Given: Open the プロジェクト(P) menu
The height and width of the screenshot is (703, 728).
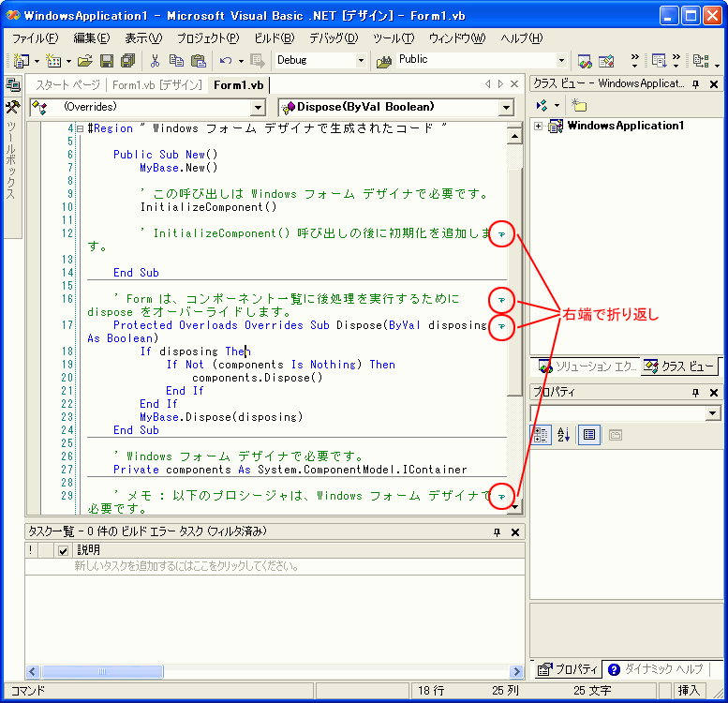Looking at the screenshot, I should pos(208,38).
